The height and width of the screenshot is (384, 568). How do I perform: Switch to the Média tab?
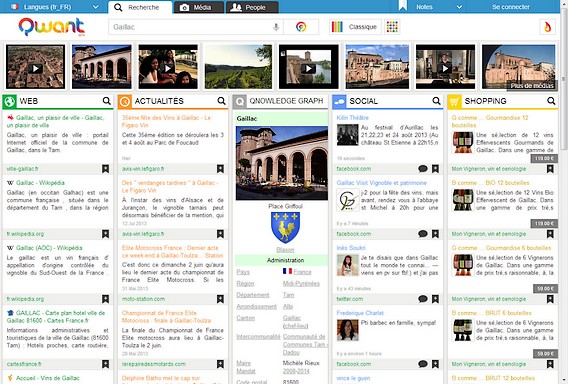(x=199, y=7)
